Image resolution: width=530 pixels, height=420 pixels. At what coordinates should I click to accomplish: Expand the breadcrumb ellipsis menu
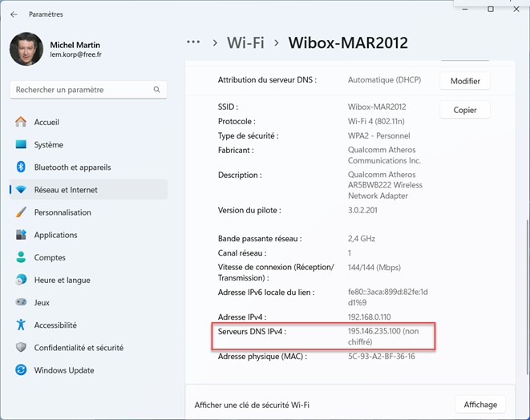(x=192, y=42)
